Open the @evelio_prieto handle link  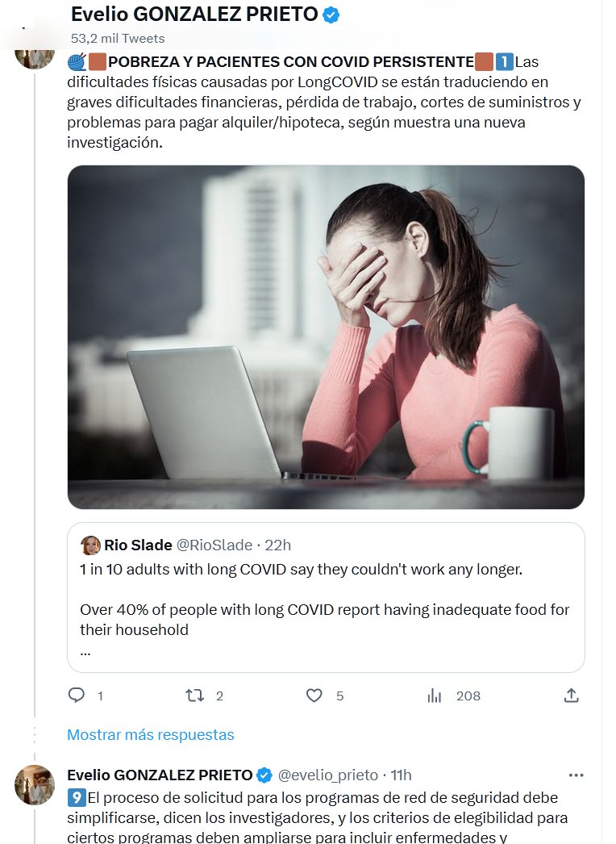pos(328,775)
